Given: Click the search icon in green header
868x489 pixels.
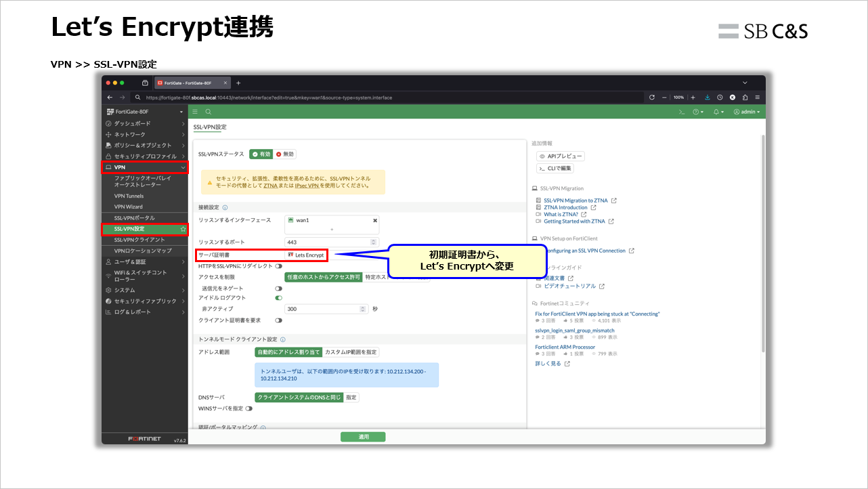Looking at the screenshot, I should 208,112.
